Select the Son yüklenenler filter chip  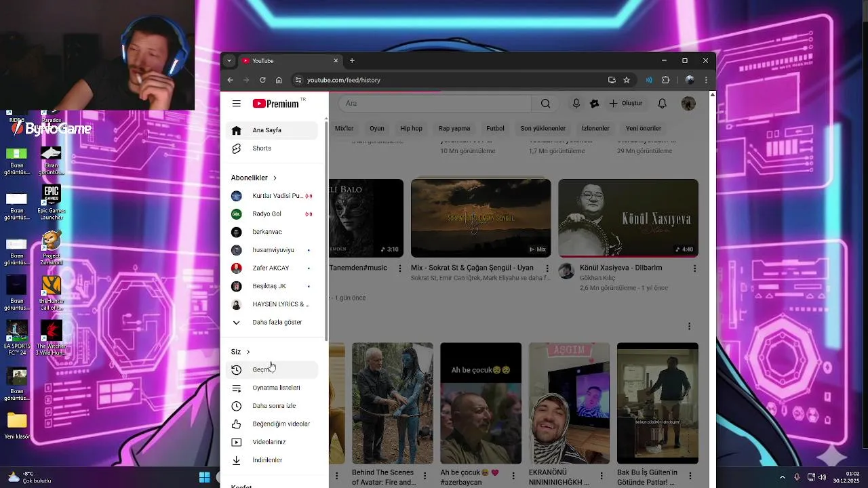click(542, 128)
